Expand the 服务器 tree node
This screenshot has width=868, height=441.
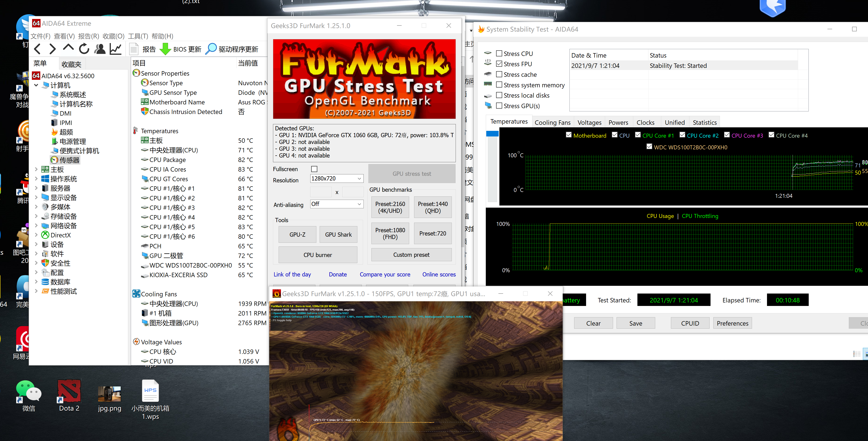[x=36, y=188]
